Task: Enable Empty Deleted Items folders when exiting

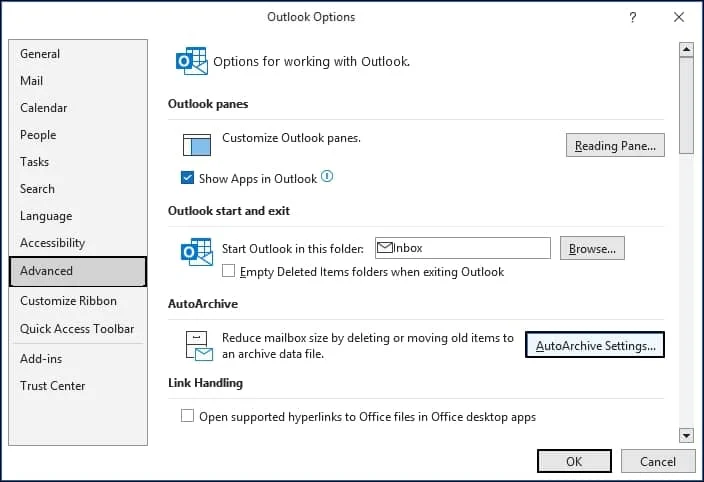Action: (x=229, y=271)
